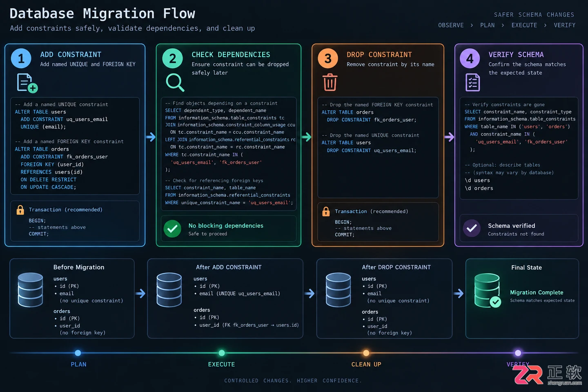Click the orange trash can icon
The width and height of the screenshot is (588, 392).
click(x=330, y=82)
